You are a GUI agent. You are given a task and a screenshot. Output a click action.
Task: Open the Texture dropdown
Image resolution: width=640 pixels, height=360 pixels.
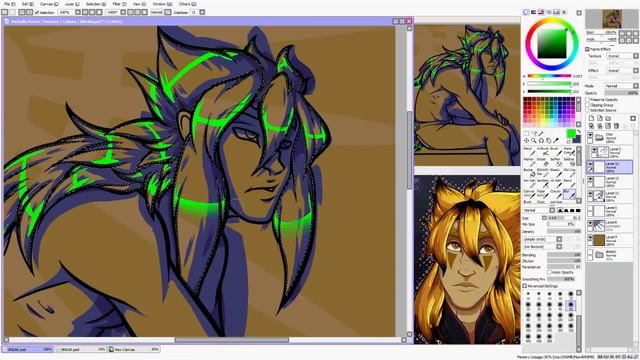tap(622, 56)
